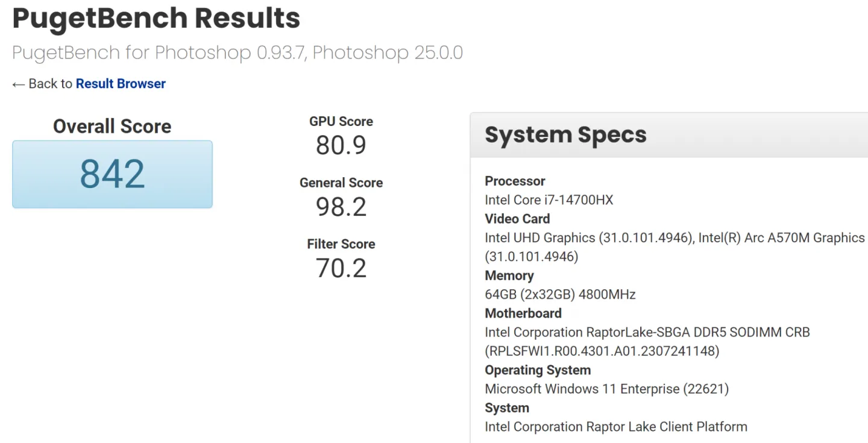868x443 pixels.
Task: Open the Result Browser link
Action: pyautogui.click(x=121, y=84)
